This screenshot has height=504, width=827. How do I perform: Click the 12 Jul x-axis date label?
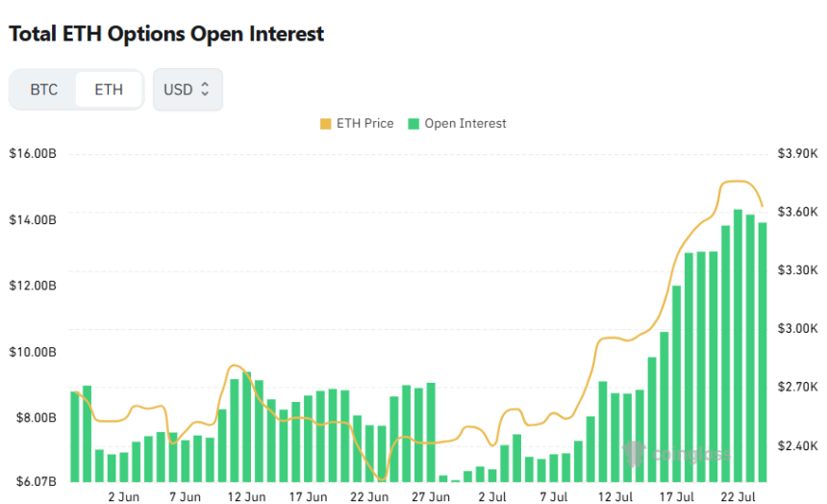[x=615, y=497]
